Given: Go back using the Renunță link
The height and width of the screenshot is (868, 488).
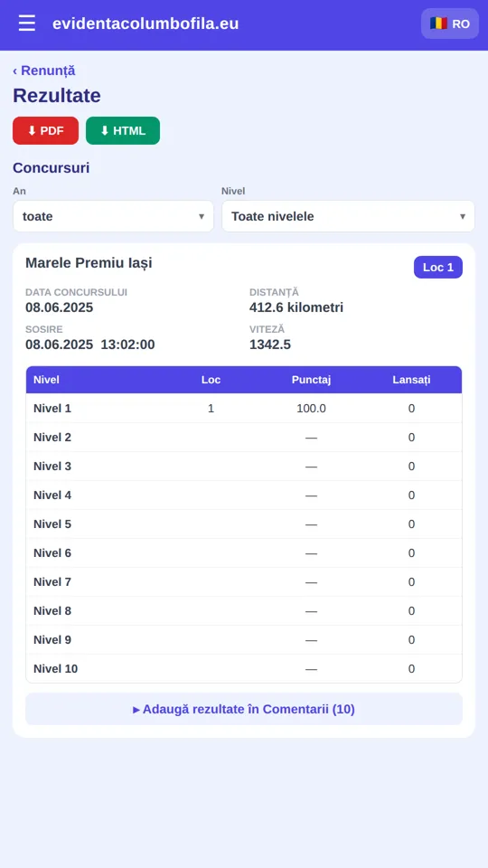Looking at the screenshot, I should pyautogui.click(x=44, y=71).
